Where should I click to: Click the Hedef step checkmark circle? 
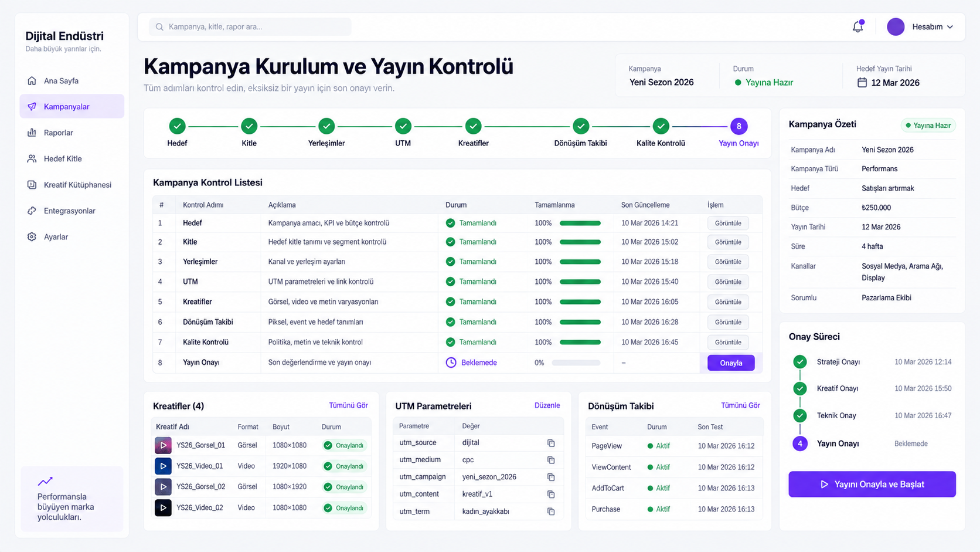177,126
